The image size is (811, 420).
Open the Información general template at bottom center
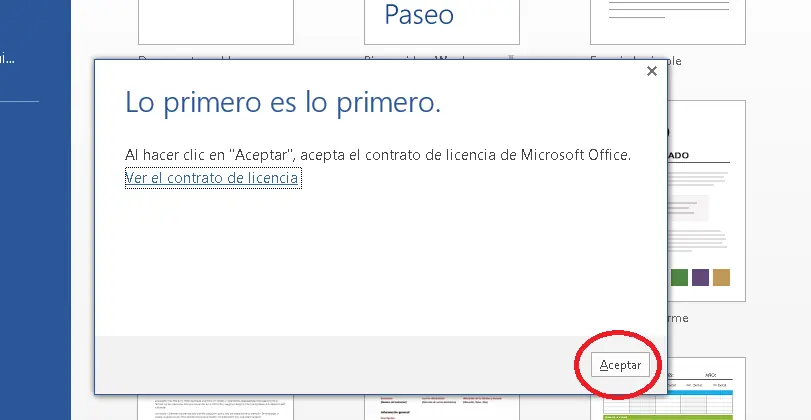tap(442, 408)
